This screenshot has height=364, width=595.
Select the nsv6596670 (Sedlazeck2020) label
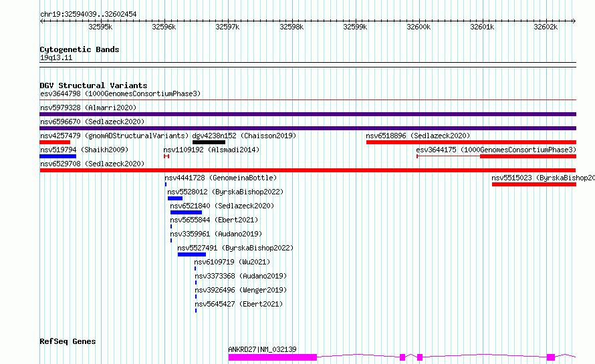(92, 122)
